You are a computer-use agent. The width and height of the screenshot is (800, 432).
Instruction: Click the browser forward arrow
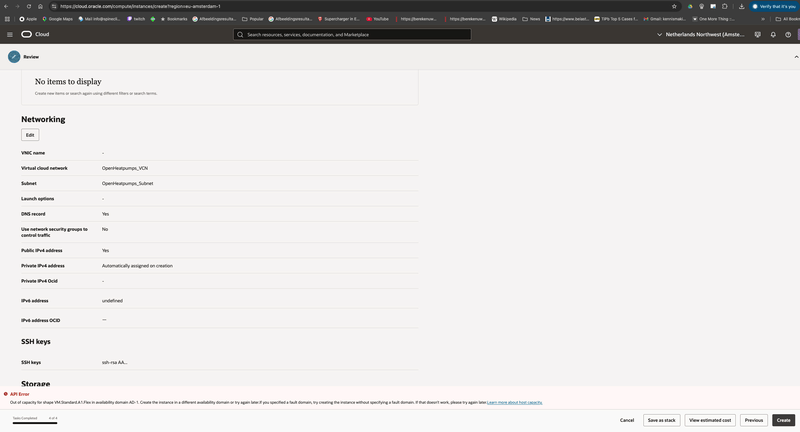[17, 6]
